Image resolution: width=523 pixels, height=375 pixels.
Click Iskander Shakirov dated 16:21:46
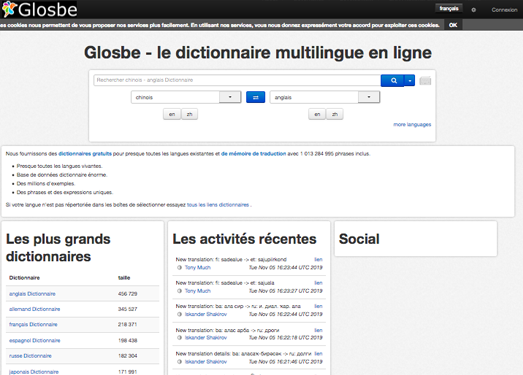coord(206,362)
